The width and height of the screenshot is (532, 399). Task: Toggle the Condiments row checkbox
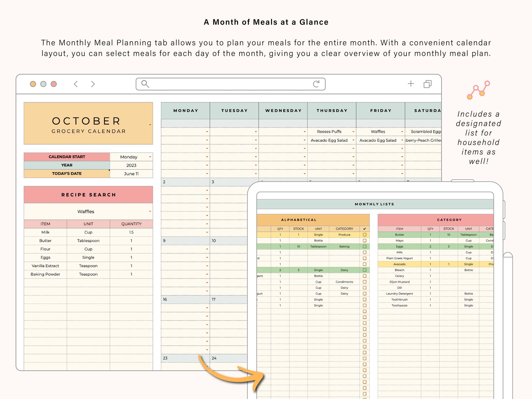pos(364,282)
